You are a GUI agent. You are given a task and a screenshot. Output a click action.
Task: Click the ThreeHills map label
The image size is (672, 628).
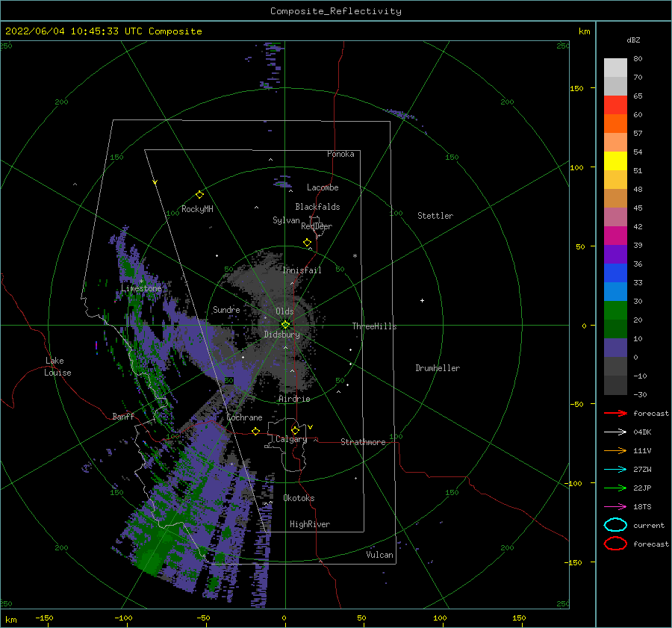[374, 326]
